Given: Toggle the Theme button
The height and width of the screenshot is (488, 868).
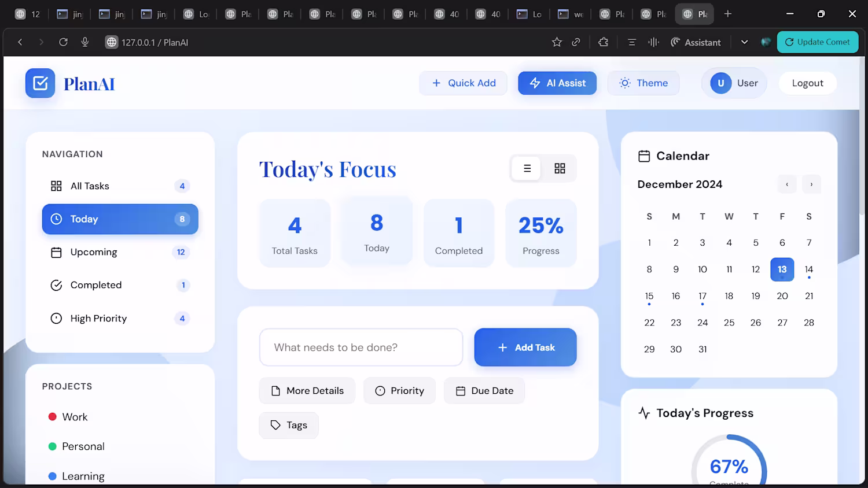Looking at the screenshot, I should (x=643, y=83).
